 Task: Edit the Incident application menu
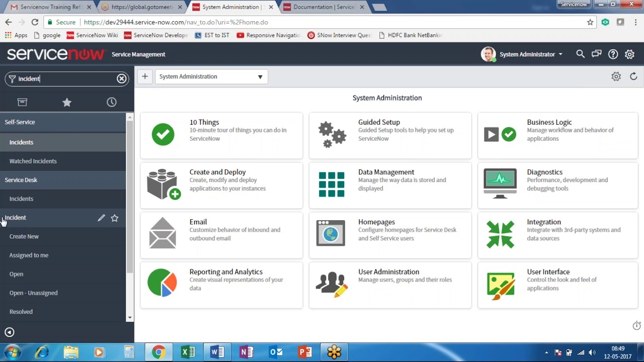101,218
